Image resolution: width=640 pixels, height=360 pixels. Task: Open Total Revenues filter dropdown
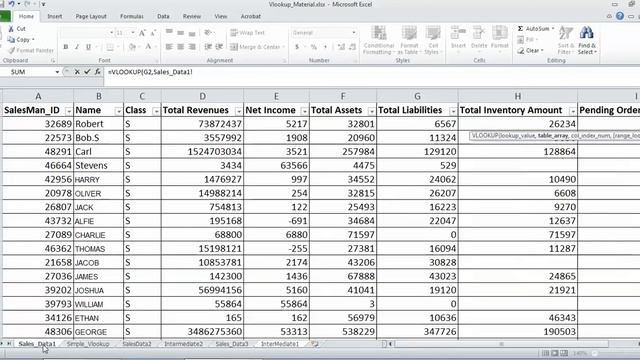pyautogui.click(x=238, y=111)
